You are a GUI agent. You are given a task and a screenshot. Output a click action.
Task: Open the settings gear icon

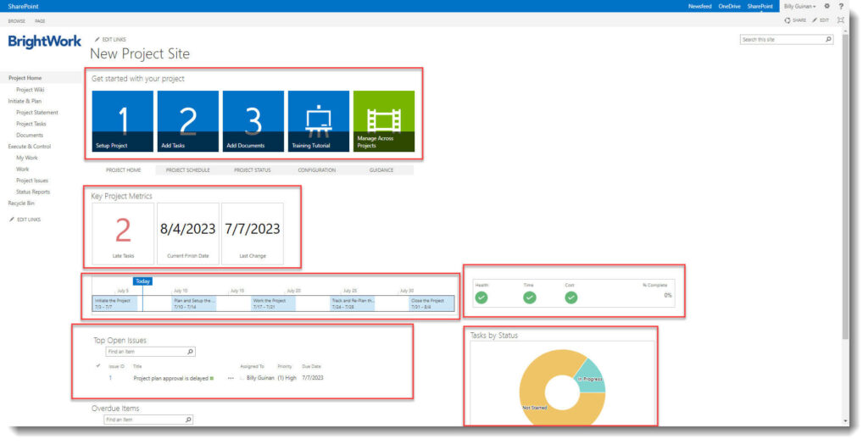827,6
